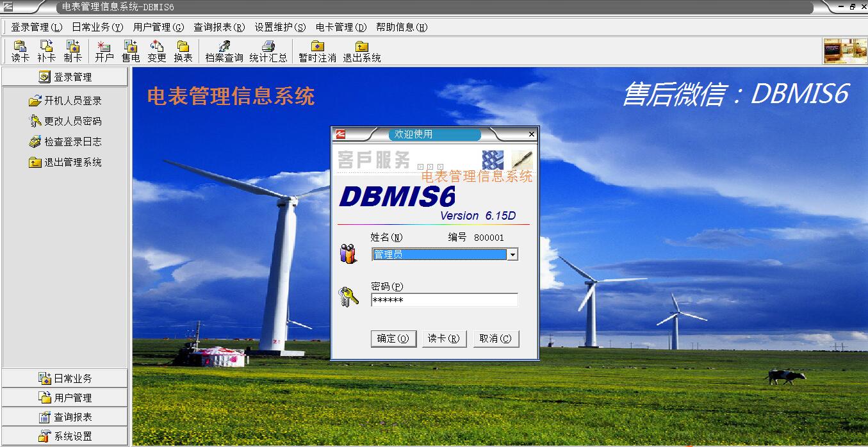Open the 开户 account tool
The image size is (868, 447).
click(104, 51)
